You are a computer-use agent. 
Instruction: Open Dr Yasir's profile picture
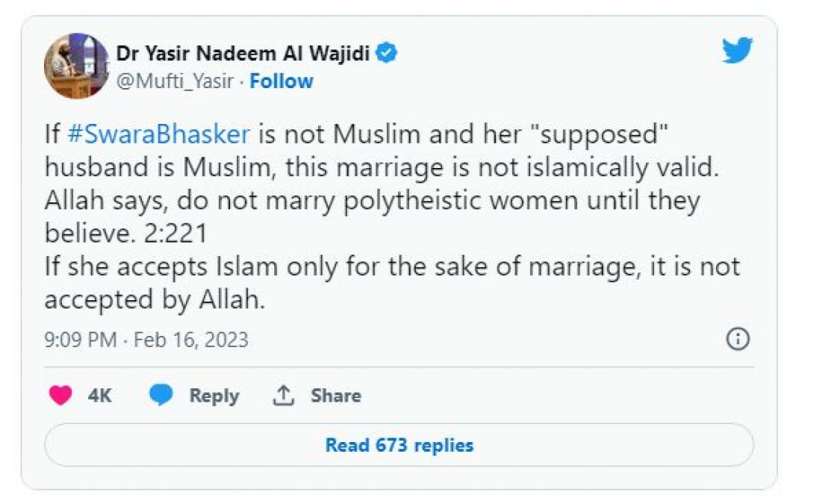(76, 66)
